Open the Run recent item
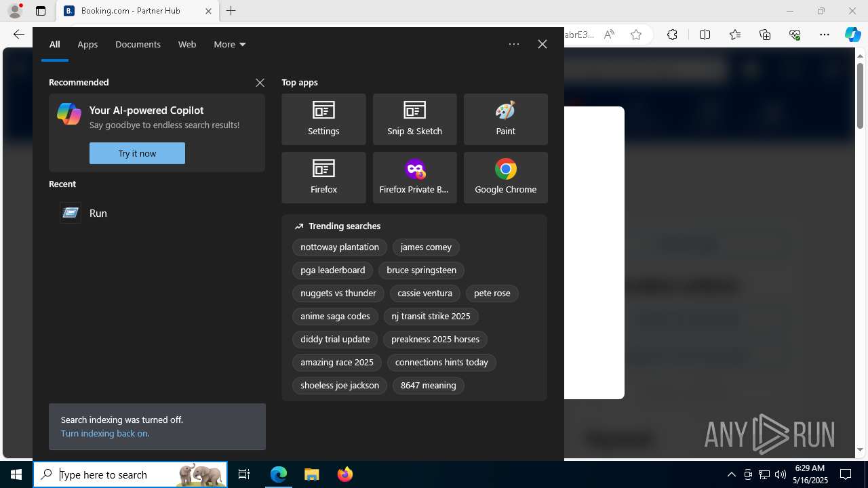 coord(157,213)
